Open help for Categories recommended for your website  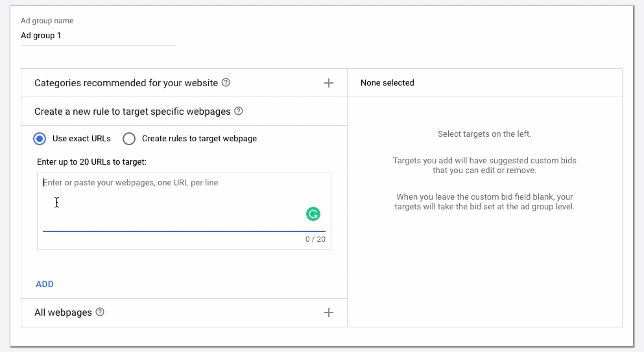(x=226, y=82)
